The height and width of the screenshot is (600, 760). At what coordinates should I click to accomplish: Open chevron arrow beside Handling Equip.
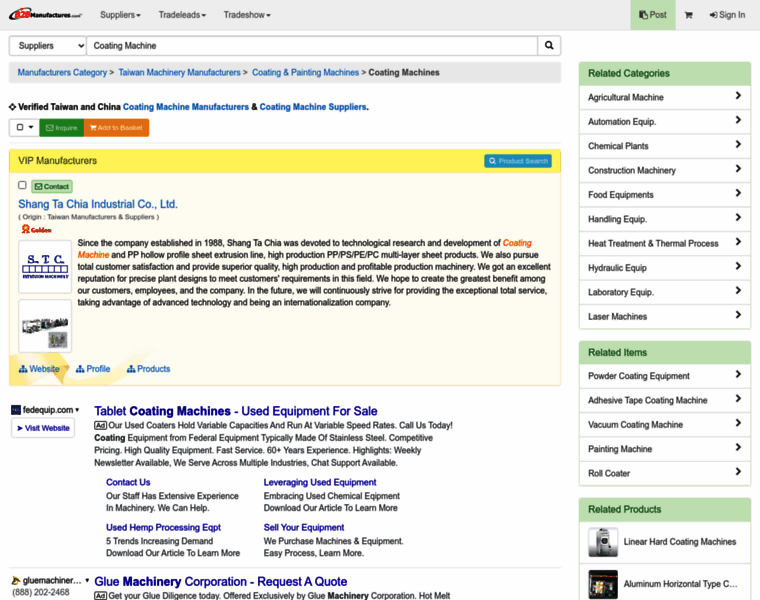point(738,217)
